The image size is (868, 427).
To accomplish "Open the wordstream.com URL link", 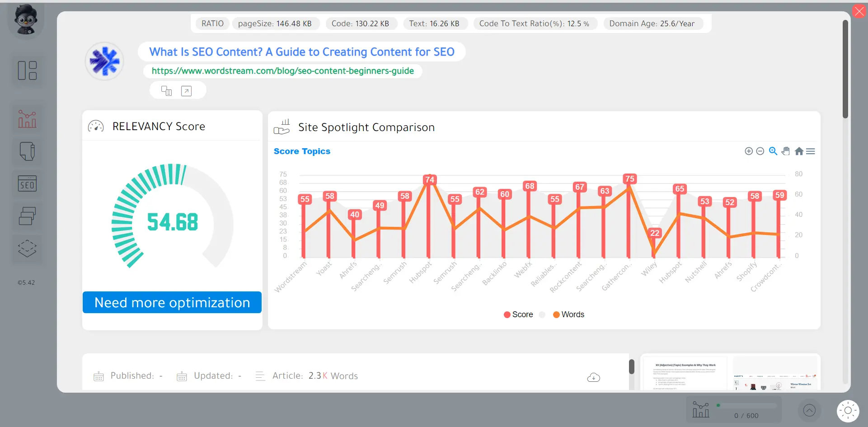I will pyautogui.click(x=283, y=71).
